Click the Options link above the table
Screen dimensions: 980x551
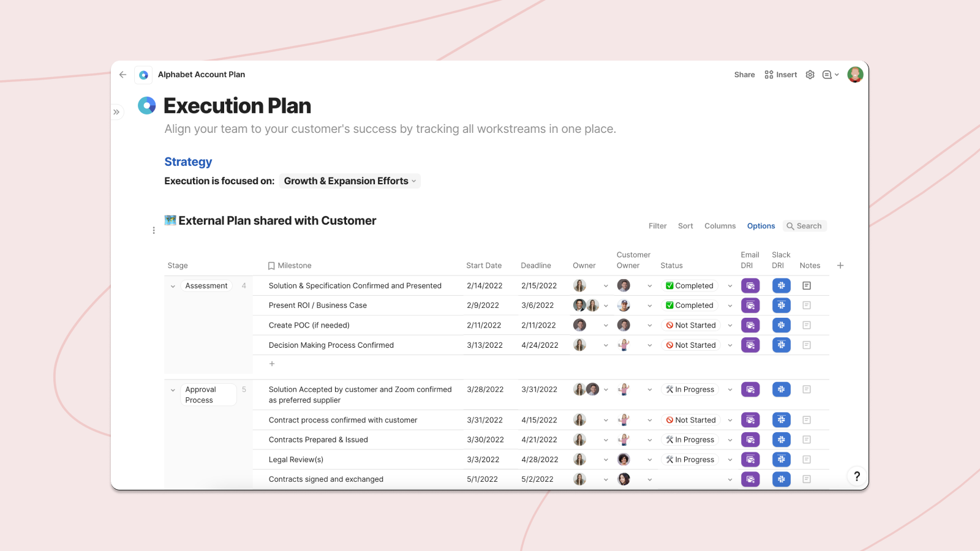pos(761,225)
